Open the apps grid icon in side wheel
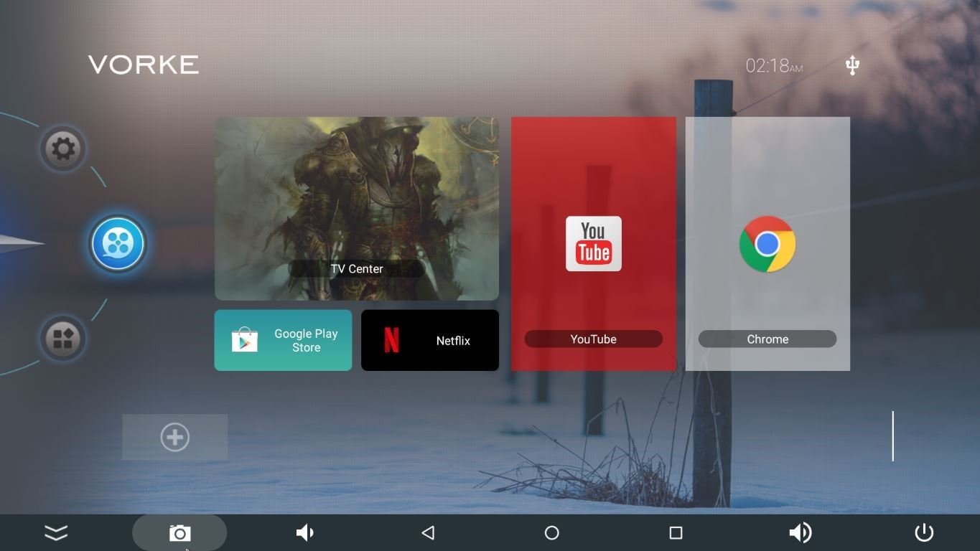The width and height of the screenshot is (980, 551). (63, 339)
